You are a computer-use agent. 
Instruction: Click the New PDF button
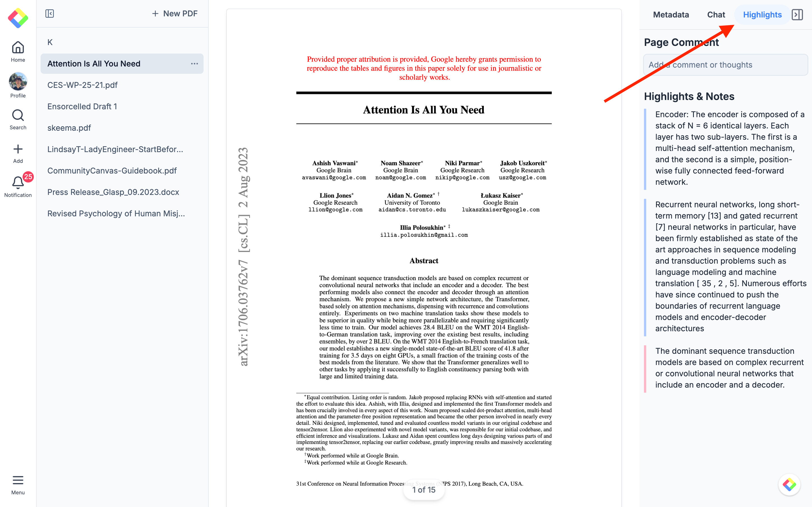tap(175, 14)
